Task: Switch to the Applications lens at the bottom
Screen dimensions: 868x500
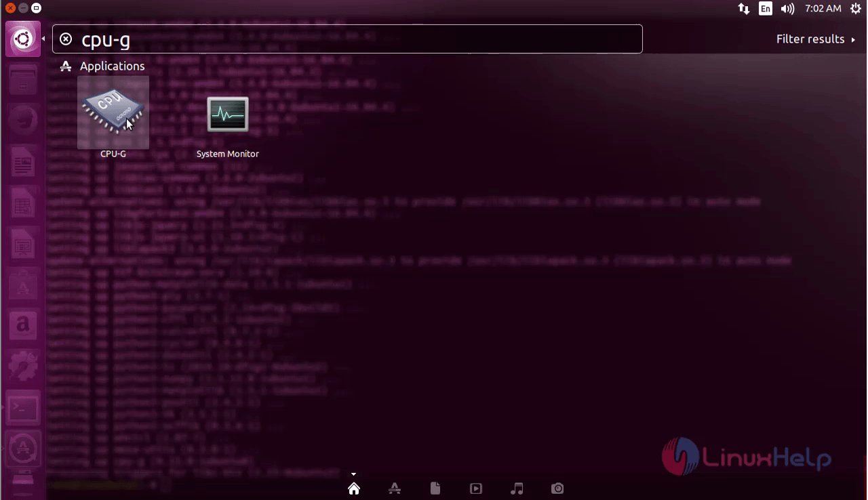Action: (395, 488)
